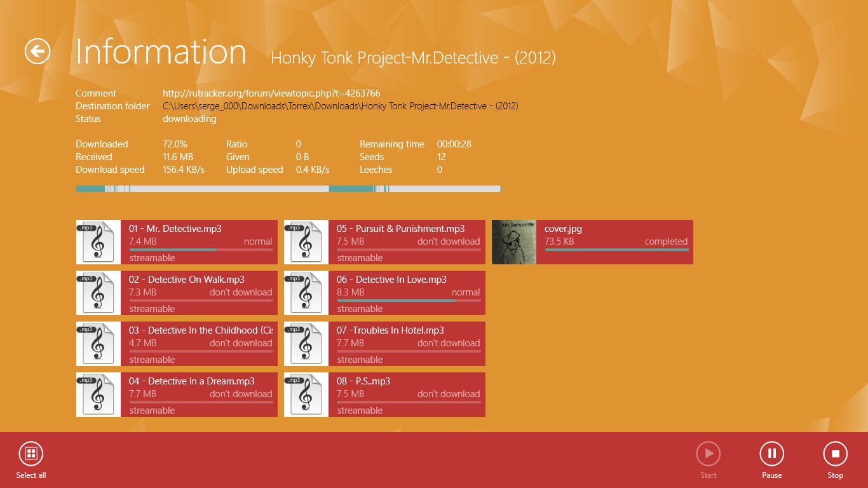Click the back arrow icon
Image resolution: width=868 pixels, height=488 pixels.
[37, 51]
